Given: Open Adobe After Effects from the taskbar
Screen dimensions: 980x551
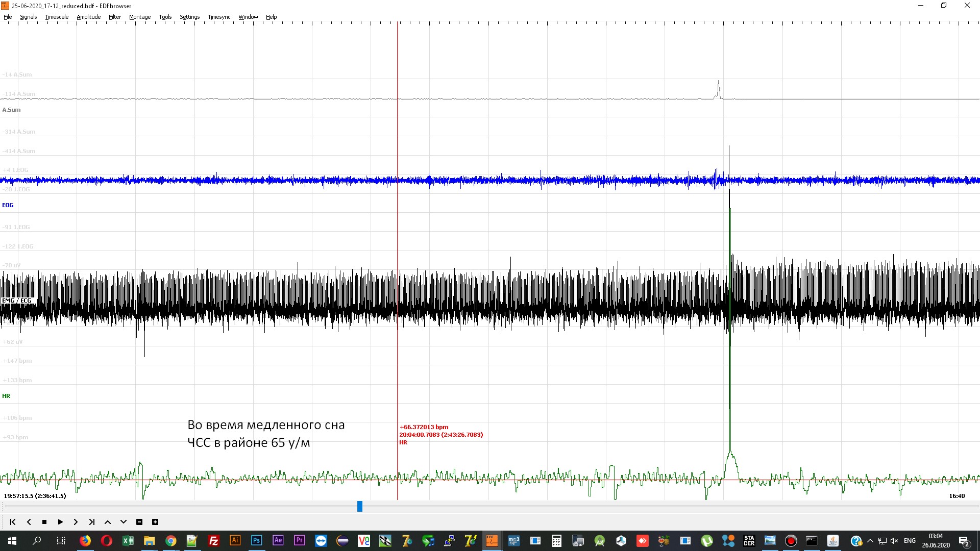Looking at the screenshot, I should click(x=278, y=541).
